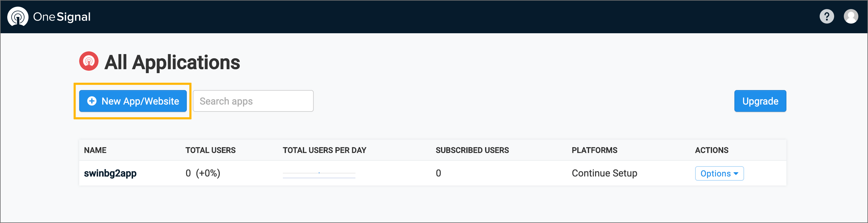Focus the Search apps field

pos(253,101)
